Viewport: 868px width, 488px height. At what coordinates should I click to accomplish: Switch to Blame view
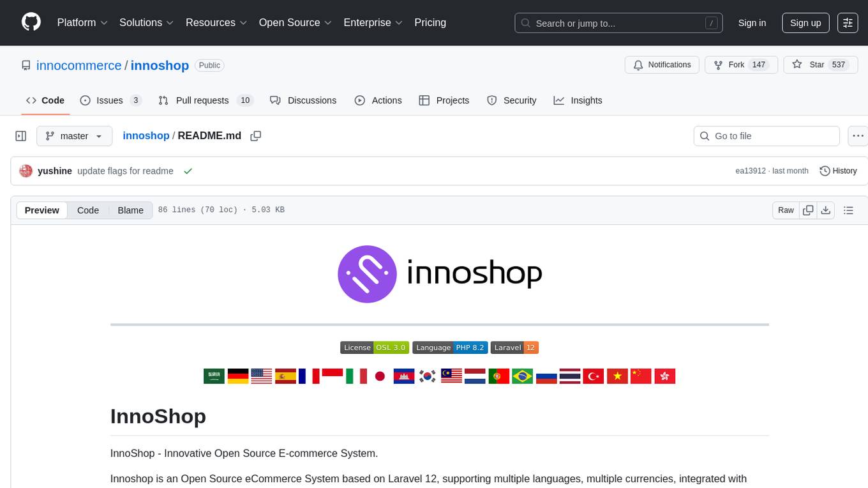pyautogui.click(x=131, y=210)
